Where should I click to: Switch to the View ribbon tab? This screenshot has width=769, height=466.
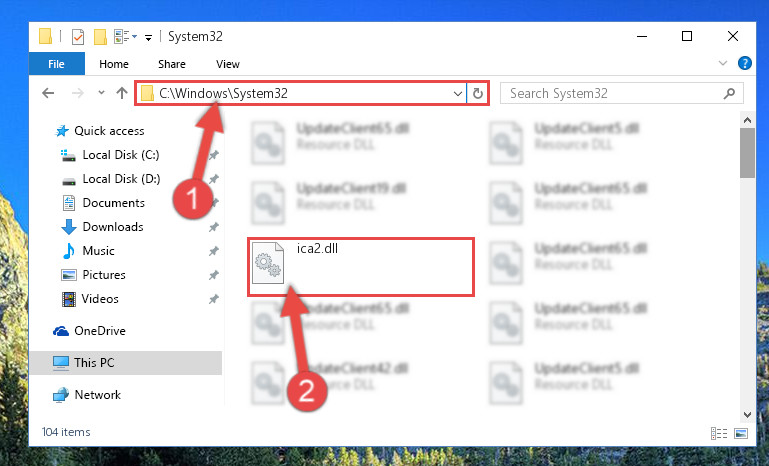coord(228,64)
